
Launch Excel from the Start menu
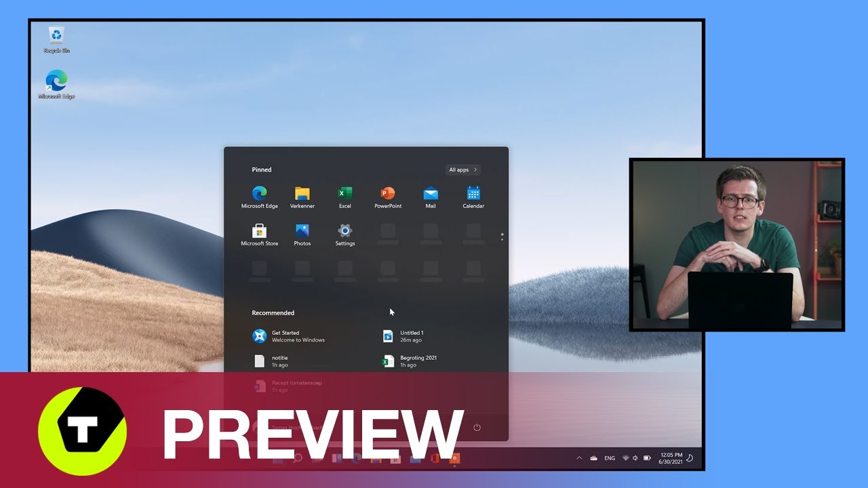(345, 197)
